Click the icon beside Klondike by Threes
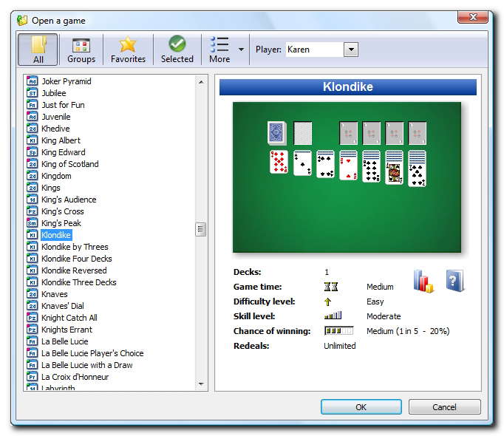 coord(32,247)
